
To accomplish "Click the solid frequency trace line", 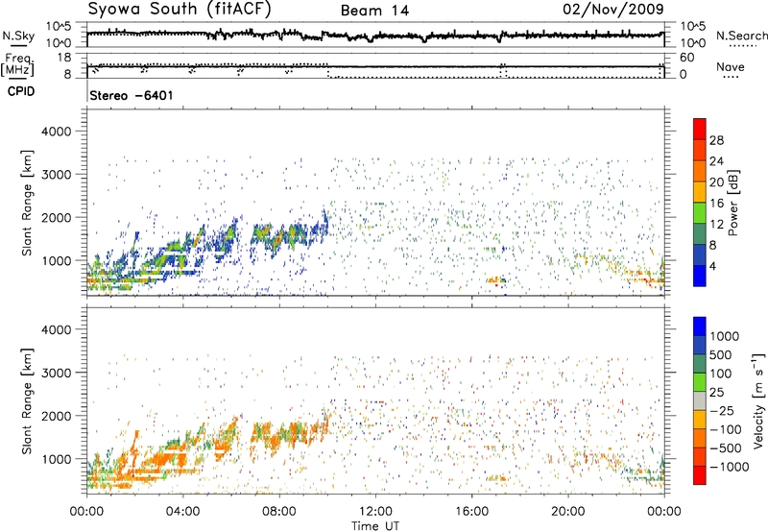I will pyautogui.click(x=375, y=66).
